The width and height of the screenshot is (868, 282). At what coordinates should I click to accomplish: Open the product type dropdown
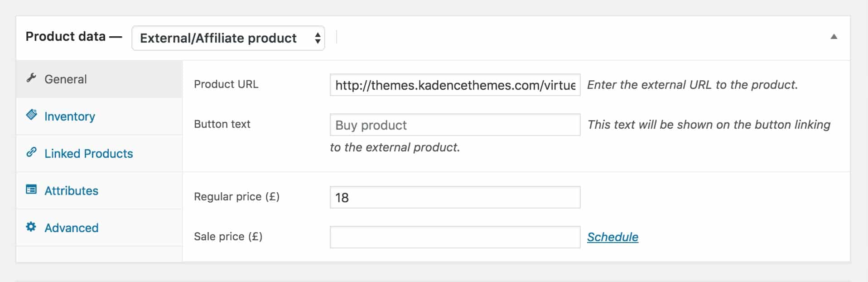(x=228, y=38)
